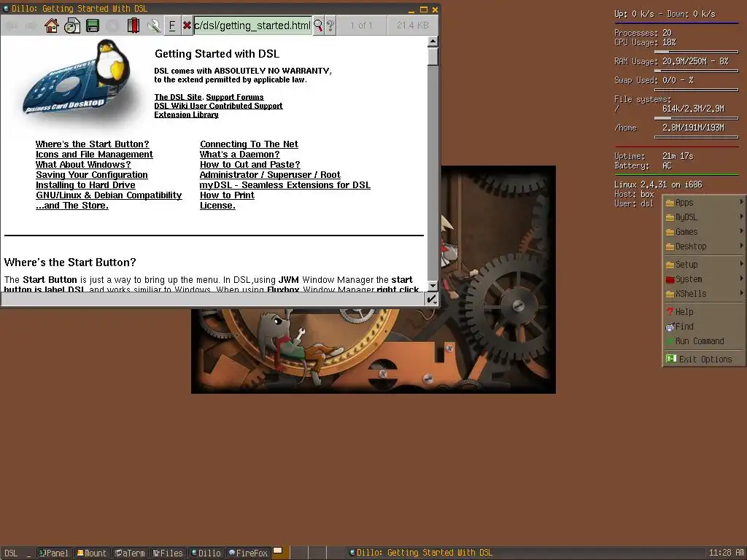Click the F file menu button
This screenshot has height=560, width=747.
pos(172,26)
